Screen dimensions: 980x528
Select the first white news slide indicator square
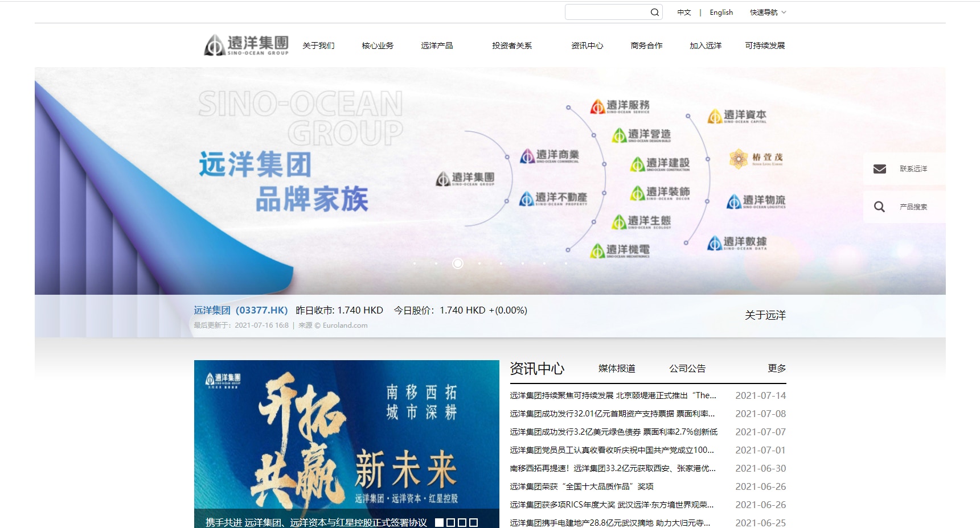tap(439, 522)
